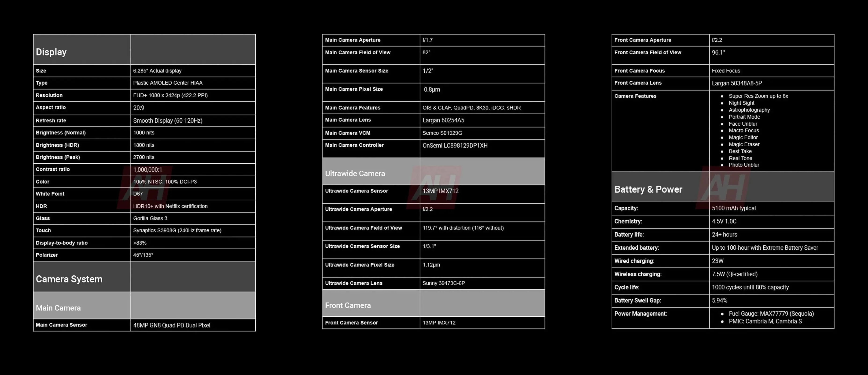Viewport: 868px width, 375px height.
Task: Select 'Synaptics S3908G (240Hz frame rate)' cell
Action: pyautogui.click(x=177, y=231)
